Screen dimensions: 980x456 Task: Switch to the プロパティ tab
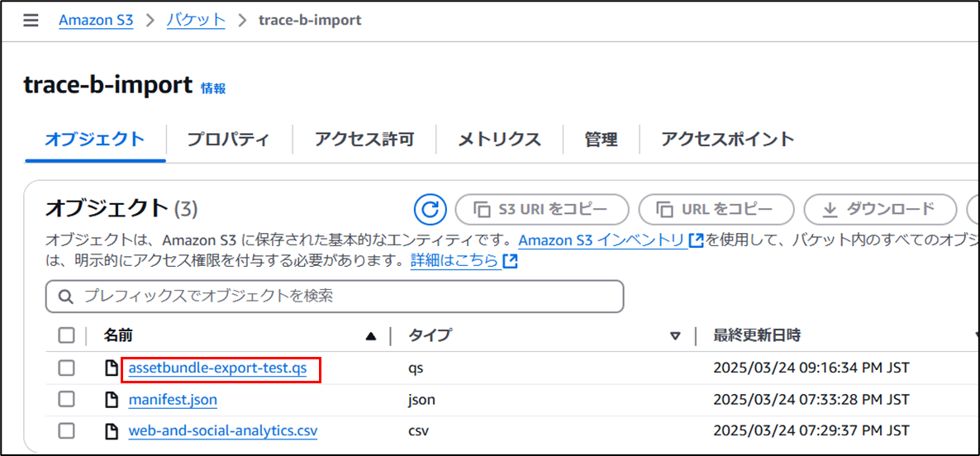(229, 140)
